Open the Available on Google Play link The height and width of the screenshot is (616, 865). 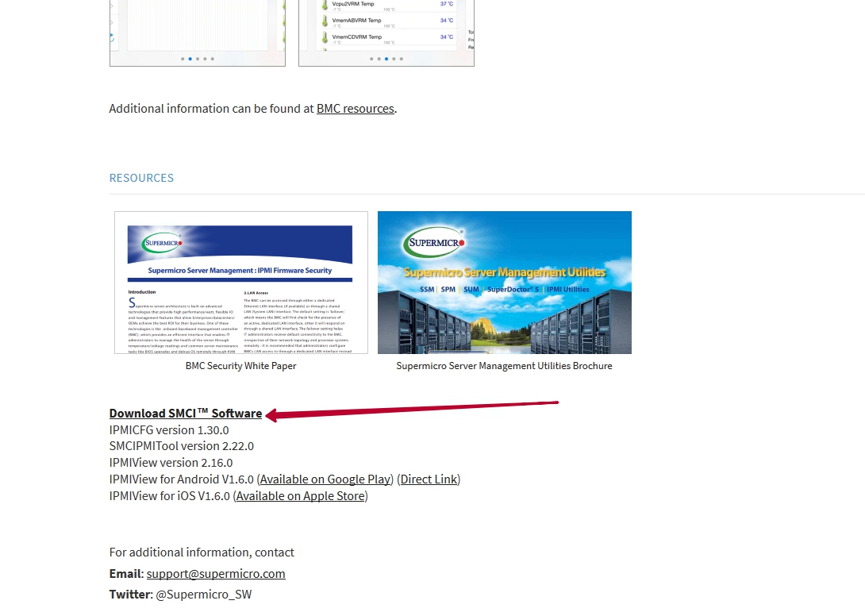point(325,479)
